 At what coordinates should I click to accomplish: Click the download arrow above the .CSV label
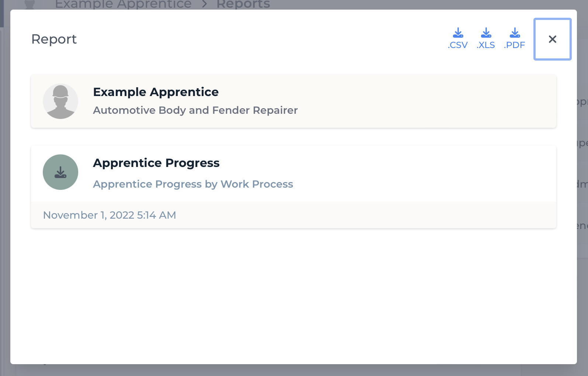[x=458, y=33]
